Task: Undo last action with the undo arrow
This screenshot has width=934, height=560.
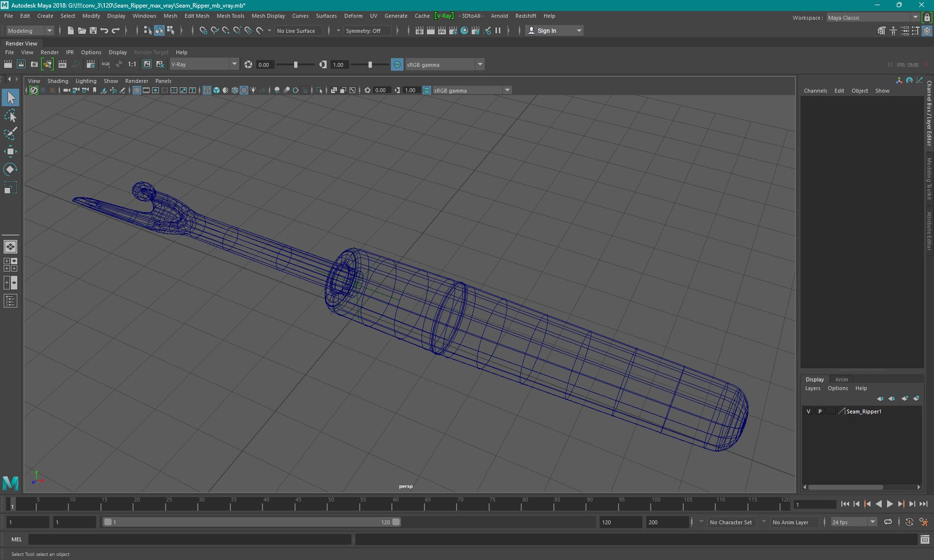Action: point(104,31)
